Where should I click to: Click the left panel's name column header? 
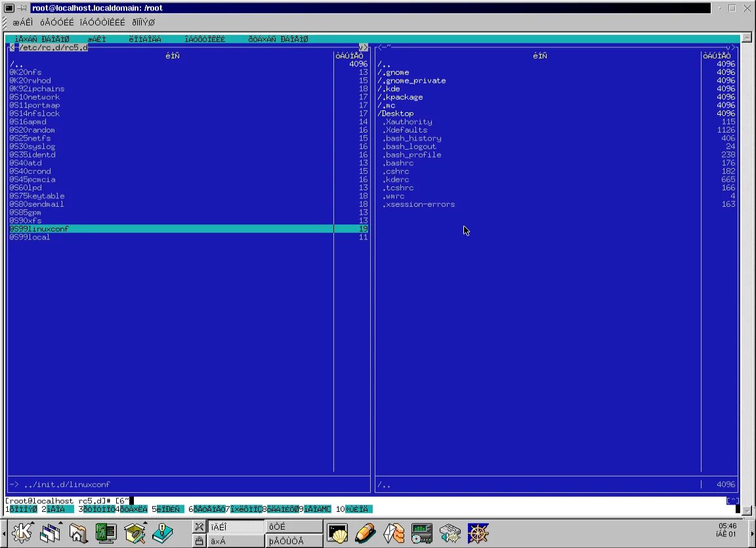[x=172, y=56]
